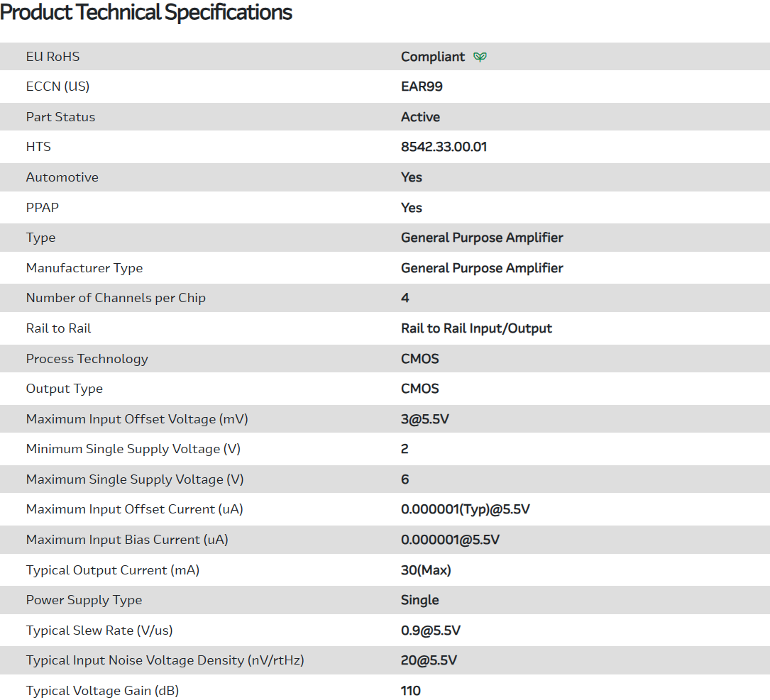Click the Output Type row label

(x=65, y=389)
